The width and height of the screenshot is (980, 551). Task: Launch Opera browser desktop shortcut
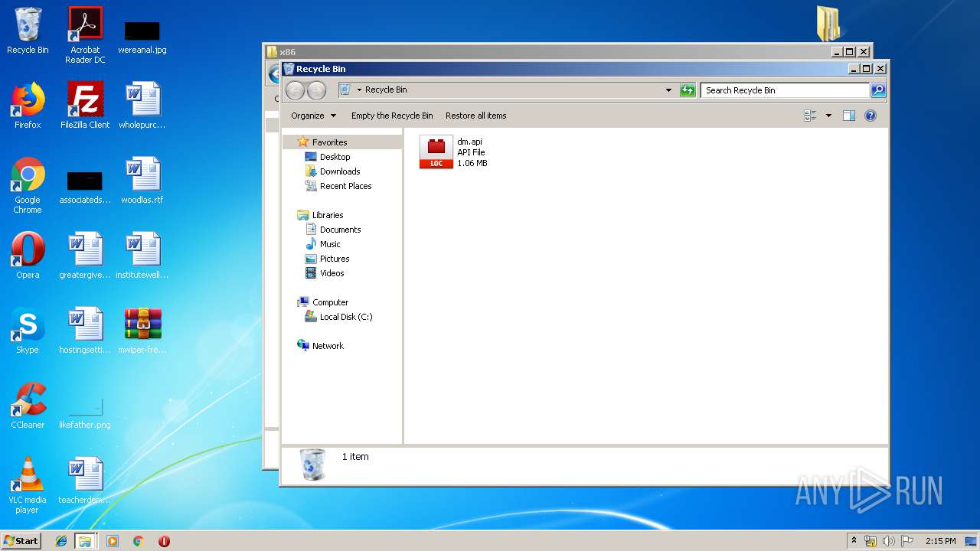(x=28, y=256)
